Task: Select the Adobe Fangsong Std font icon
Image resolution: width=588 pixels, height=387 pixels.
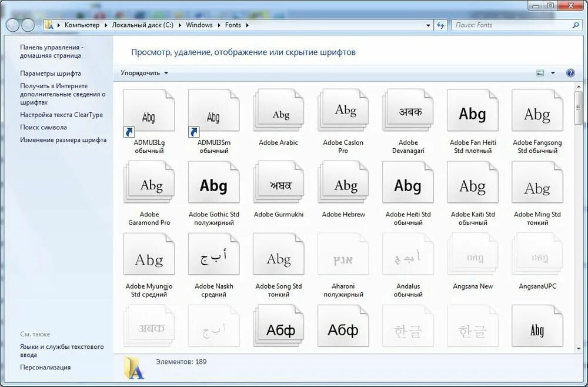Action: coord(537,110)
